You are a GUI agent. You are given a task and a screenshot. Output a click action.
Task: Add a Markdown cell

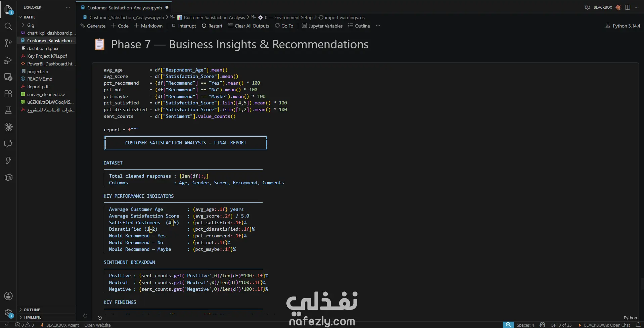click(x=148, y=26)
